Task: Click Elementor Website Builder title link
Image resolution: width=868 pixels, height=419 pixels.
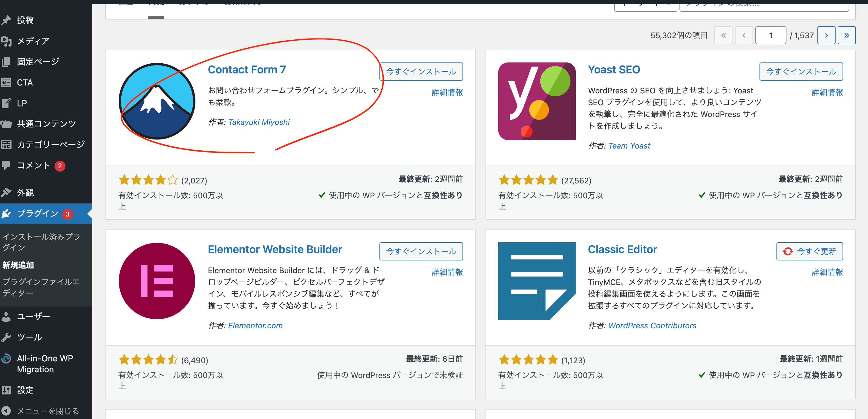Action: pos(275,249)
